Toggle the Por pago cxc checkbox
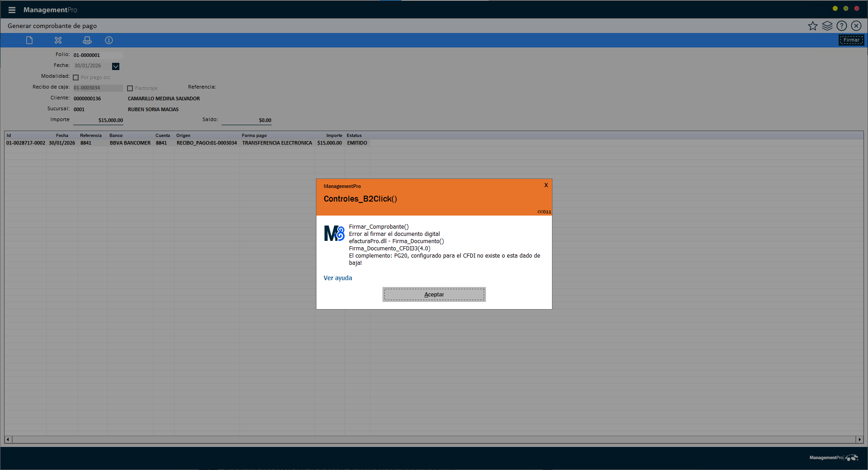The image size is (868, 470). coord(76,77)
